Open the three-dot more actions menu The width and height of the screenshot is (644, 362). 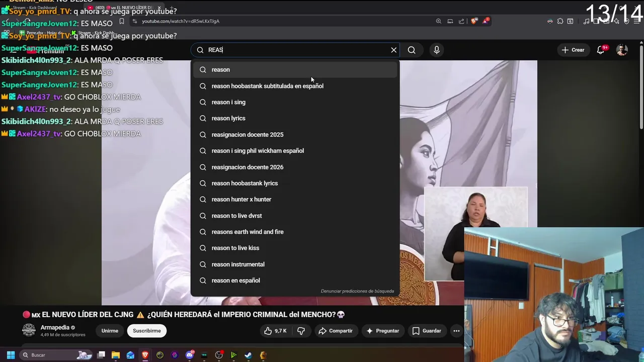coord(456,331)
